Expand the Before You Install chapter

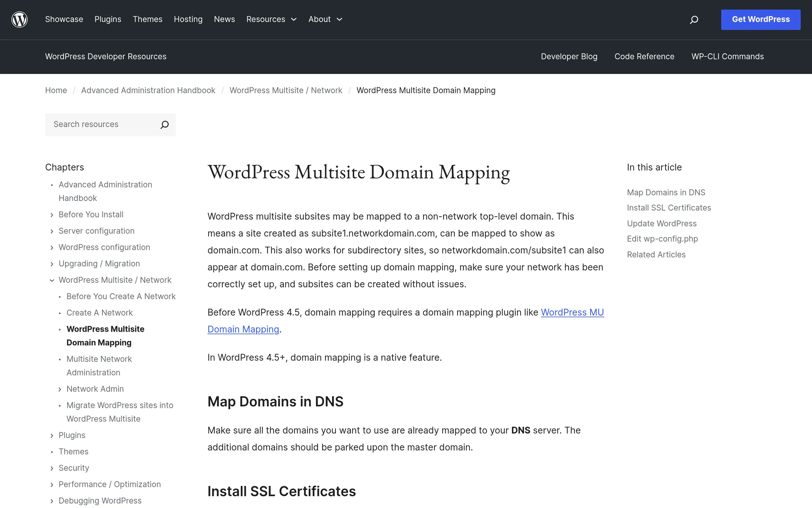pos(52,215)
